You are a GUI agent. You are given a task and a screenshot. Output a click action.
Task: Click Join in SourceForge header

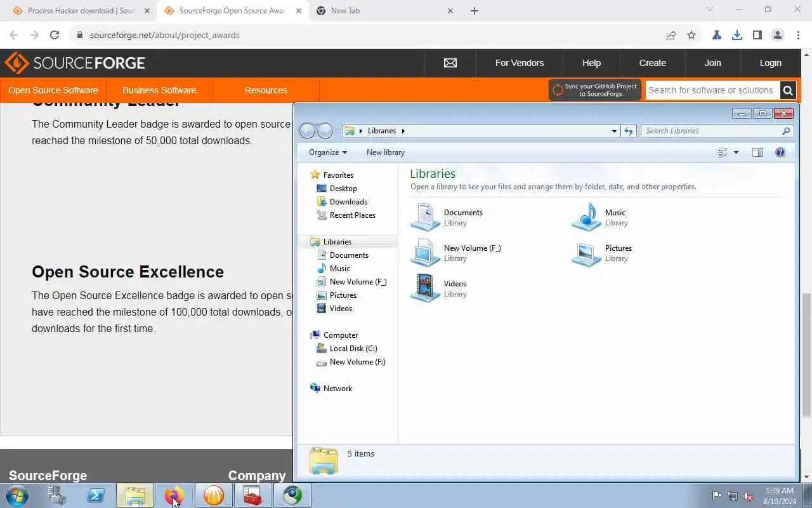pos(712,63)
